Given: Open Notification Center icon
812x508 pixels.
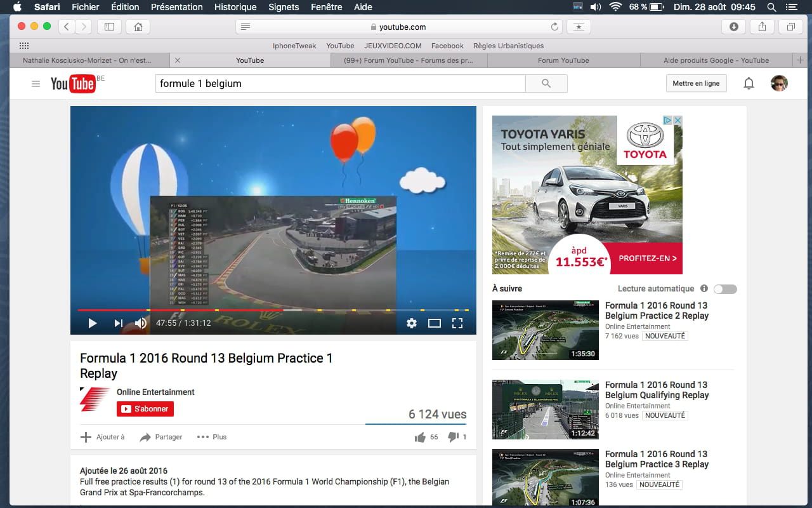Looking at the screenshot, I should click(791, 7).
